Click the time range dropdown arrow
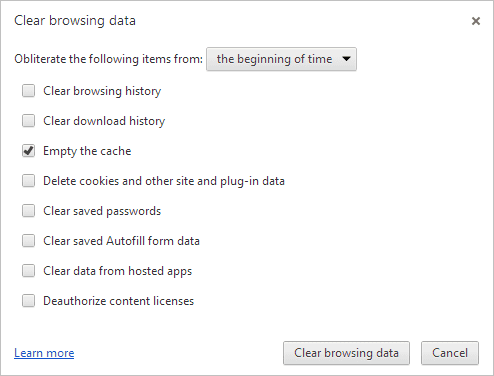Screen dimensions: 494x376 pos(347,59)
